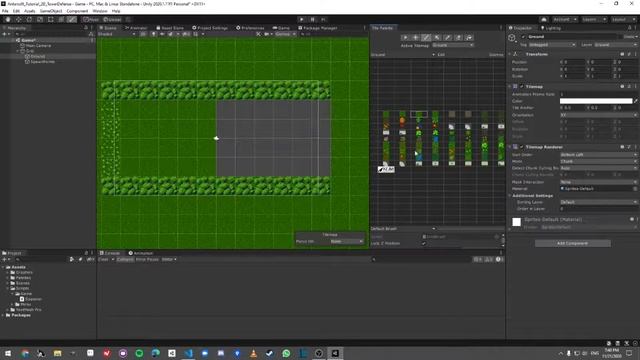
Task: Click the GameObject cube icon in Inspector
Action: click(x=512, y=38)
